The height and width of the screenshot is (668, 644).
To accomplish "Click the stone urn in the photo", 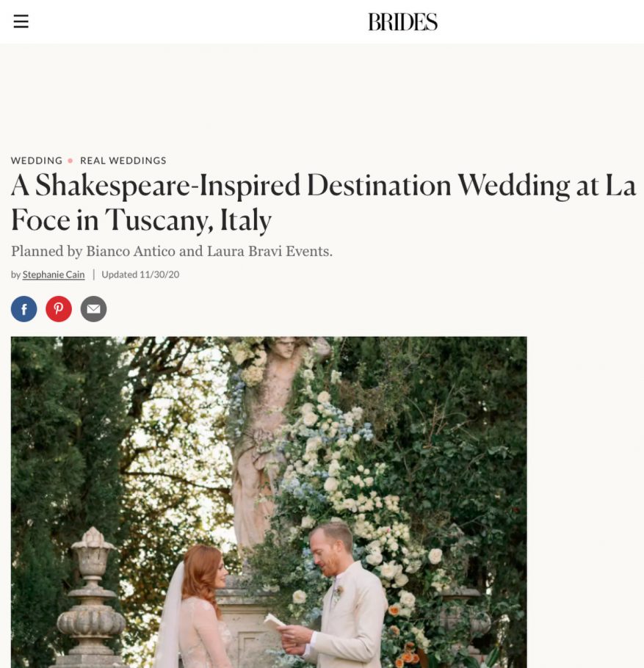I will coord(91,596).
